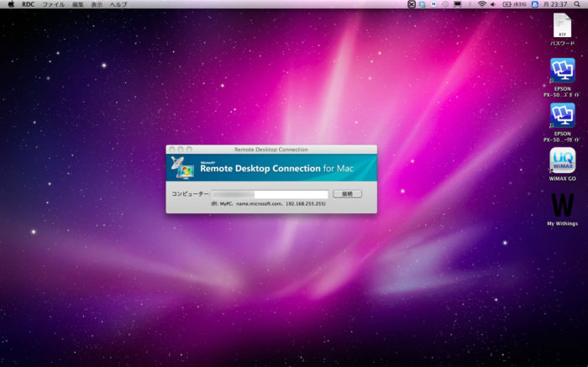
Task: Open the 表示 (View) menu
Action: 97,4
